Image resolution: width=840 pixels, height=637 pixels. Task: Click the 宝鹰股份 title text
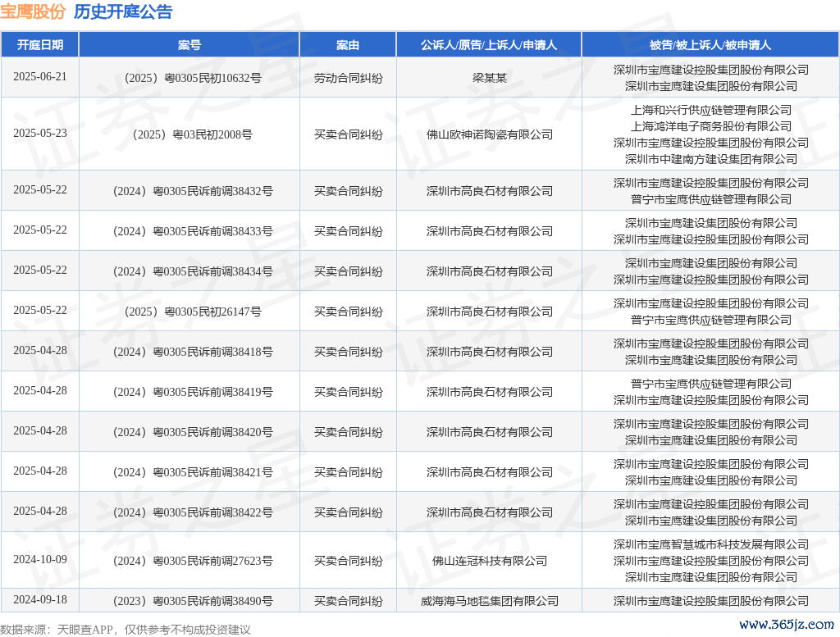[x=34, y=12]
